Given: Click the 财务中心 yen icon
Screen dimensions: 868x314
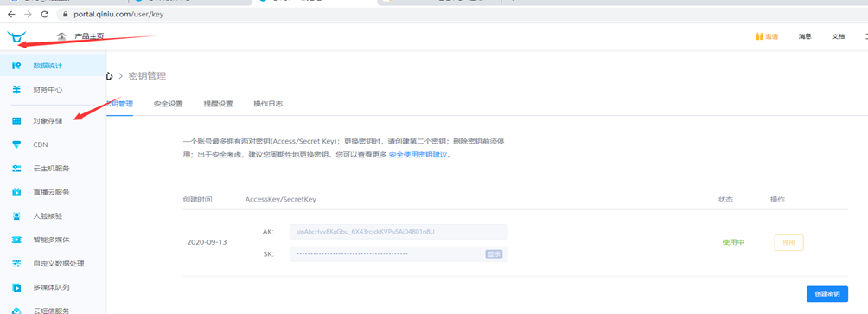Looking at the screenshot, I should click(16, 90).
